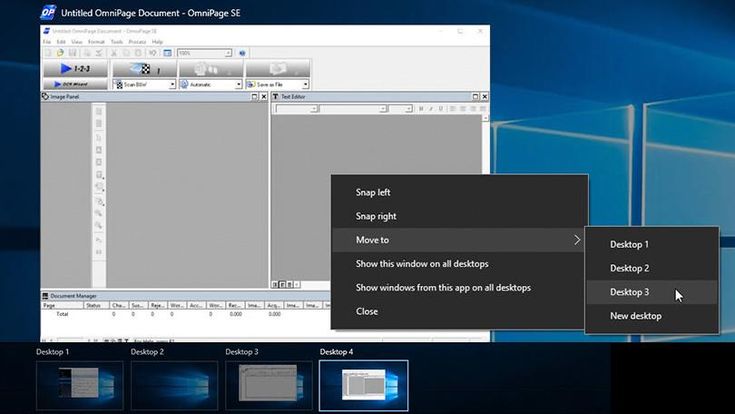Click the blue Help globe icon
Image resolution: width=735 pixels, height=414 pixels.
coord(242,53)
